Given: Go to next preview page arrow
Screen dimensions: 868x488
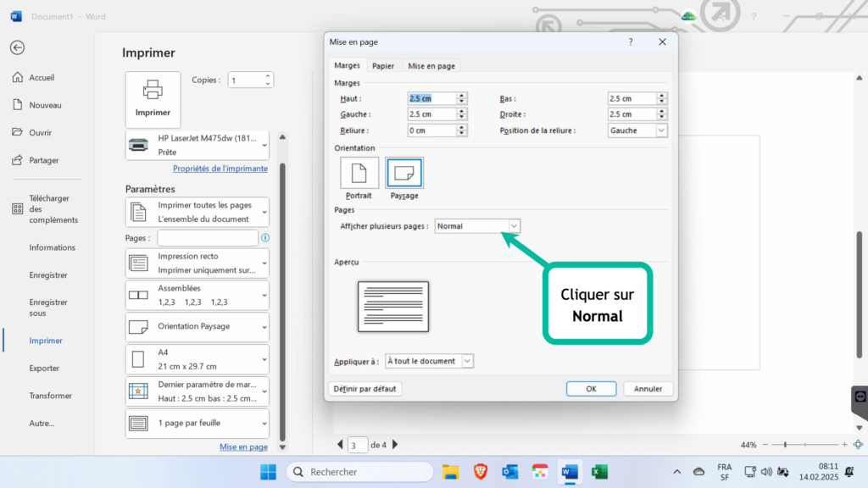Looking at the screenshot, I should [395, 444].
